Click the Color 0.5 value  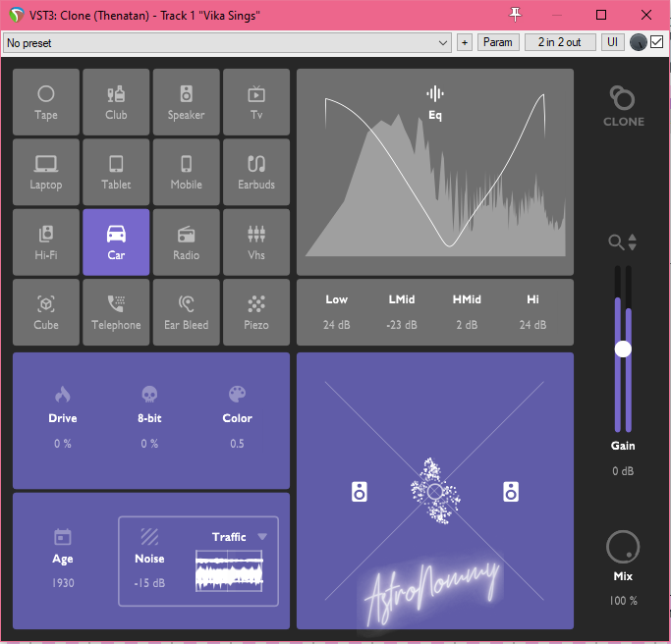coord(237,444)
